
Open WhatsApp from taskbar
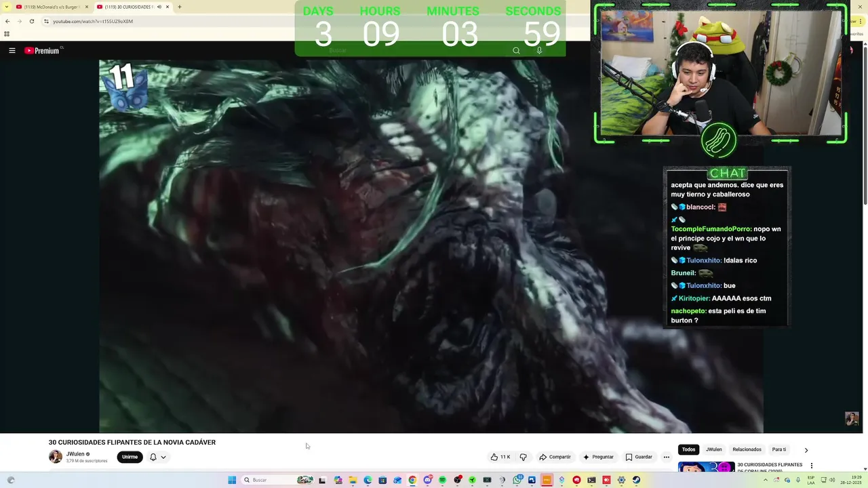click(x=517, y=480)
